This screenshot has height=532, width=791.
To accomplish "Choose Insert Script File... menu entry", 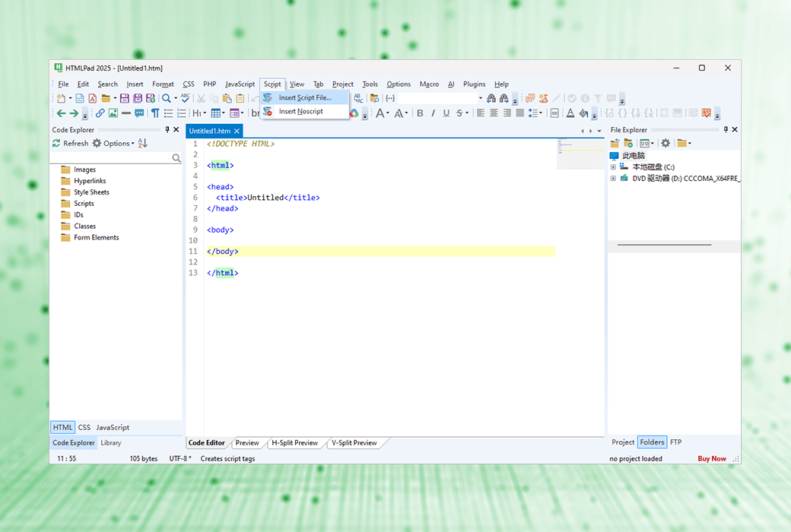I will 305,98.
